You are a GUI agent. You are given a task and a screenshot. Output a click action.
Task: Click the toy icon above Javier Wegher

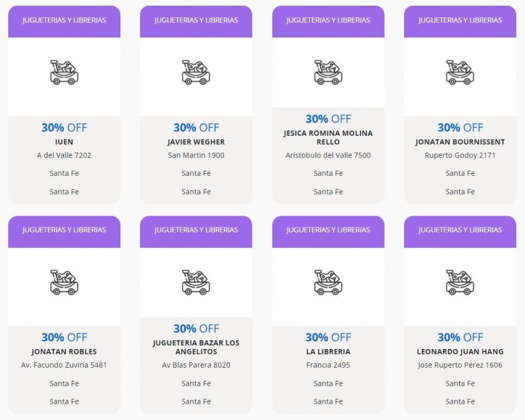click(196, 72)
